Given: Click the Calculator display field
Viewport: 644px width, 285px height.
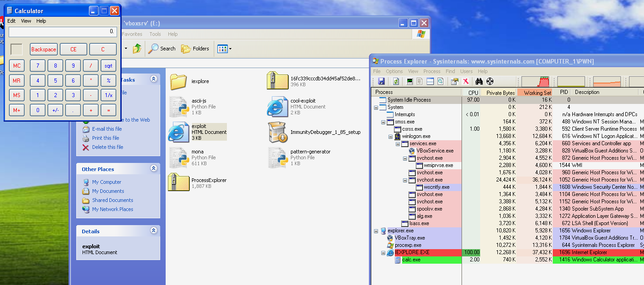Looking at the screenshot, I should click(63, 32).
